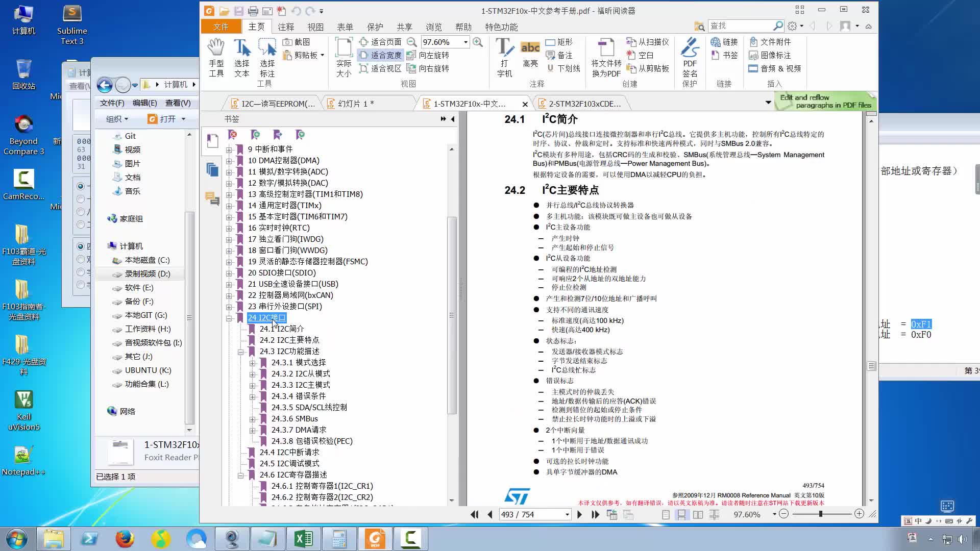
Task: Expand the 23 串行外设接口(SPI) bookmark
Action: pyautogui.click(x=229, y=307)
